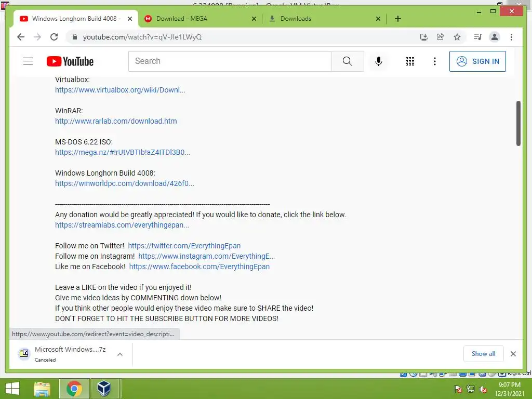532x399 pixels.
Task: Open File Explorer from taskbar
Action: [42, 389]
